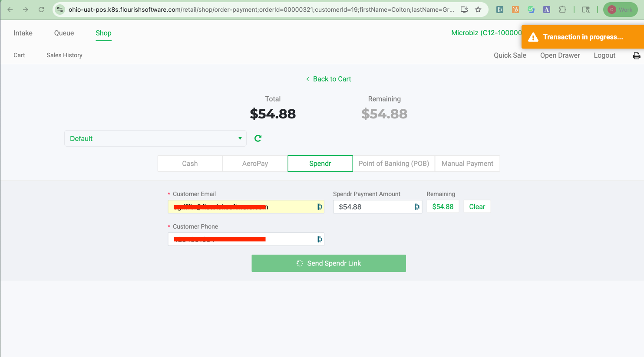This screenshot has width=644, height=357.
Task: Click the printer icon next to Logout
Action: (x=636, y=56)
